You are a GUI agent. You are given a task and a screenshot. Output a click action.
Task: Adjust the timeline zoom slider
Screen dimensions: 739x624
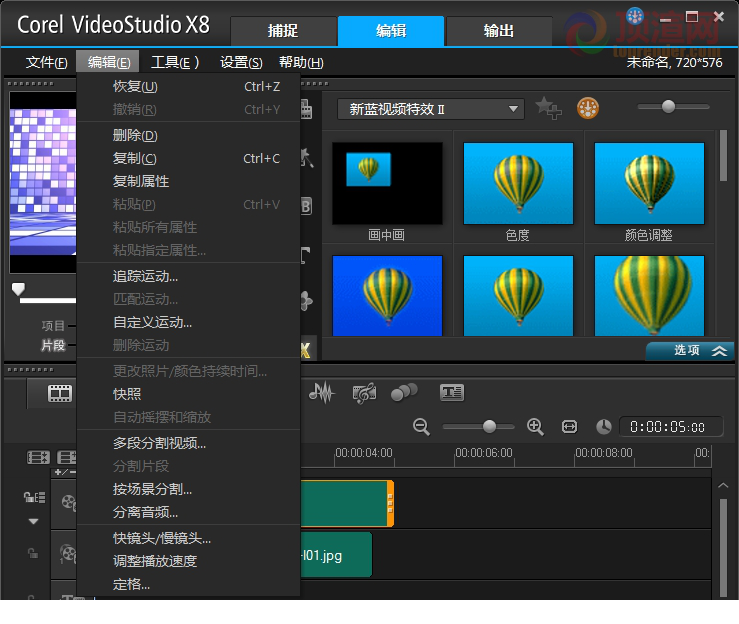click(489, 427)
